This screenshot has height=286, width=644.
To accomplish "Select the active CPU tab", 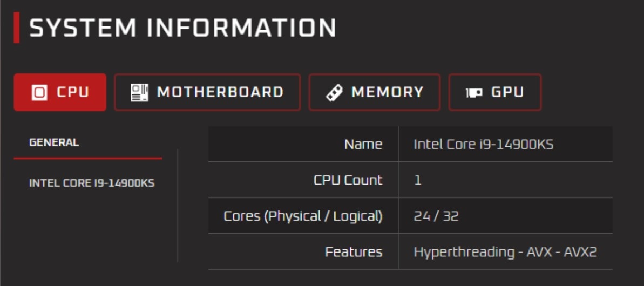I will [x=60, y=92].
